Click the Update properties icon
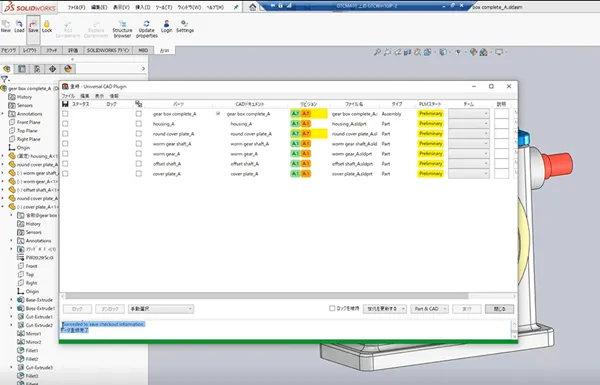600x385 pixels. click(x=147, y=29)
